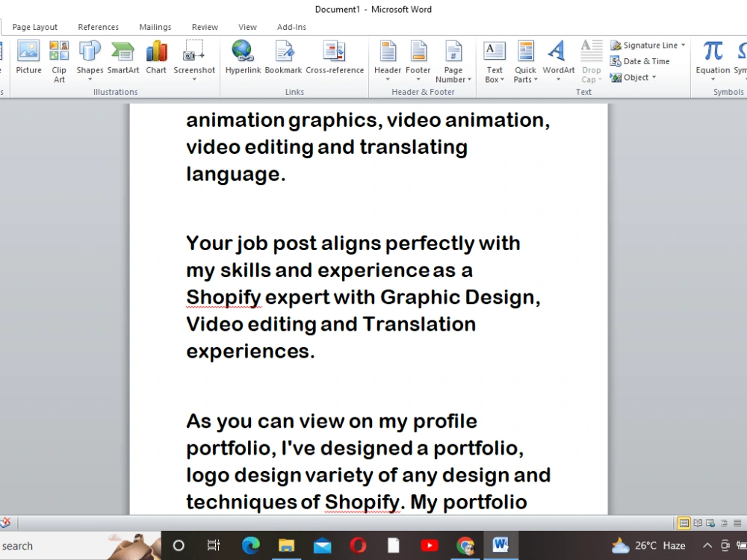Viewport: 747px width, 560px height.
Task: Expand the Signature Line dropdown arrow
Action: [684, 46]
